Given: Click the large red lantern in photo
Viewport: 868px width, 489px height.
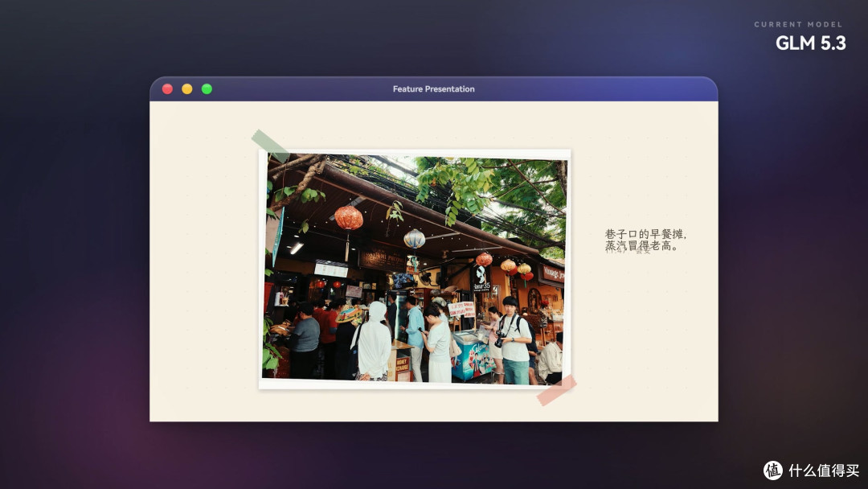Looking at the screenshot, I should coord(349,218).
